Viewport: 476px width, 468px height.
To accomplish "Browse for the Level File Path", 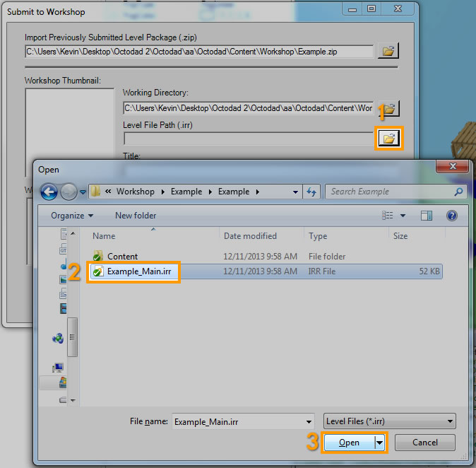I will [389, 139].
